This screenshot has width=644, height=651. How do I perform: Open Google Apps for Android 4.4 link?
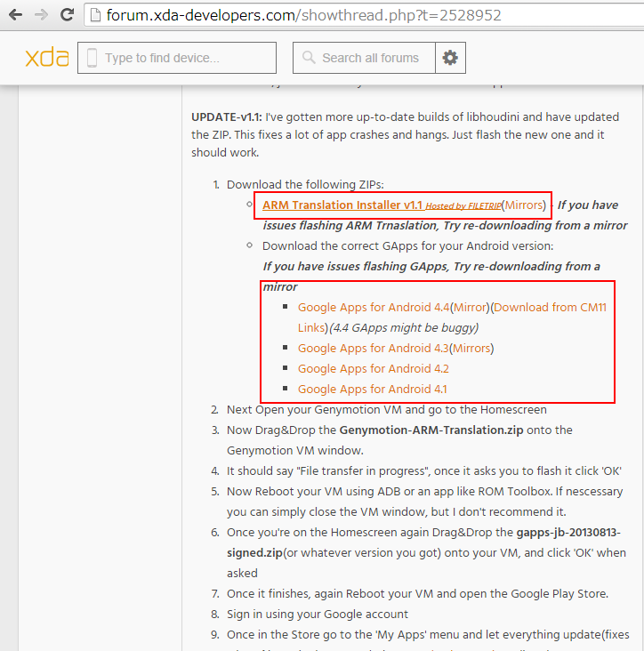374,307
